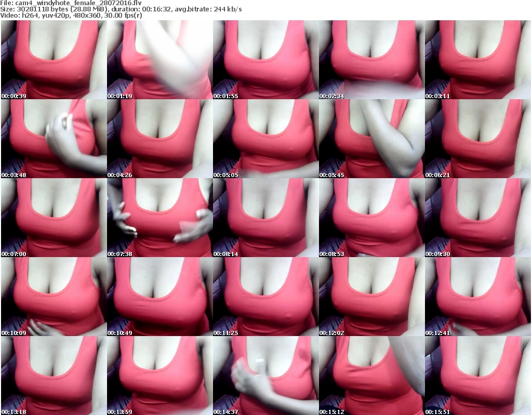
Task: Open the frame at 00:12:41
Action: 478,297
